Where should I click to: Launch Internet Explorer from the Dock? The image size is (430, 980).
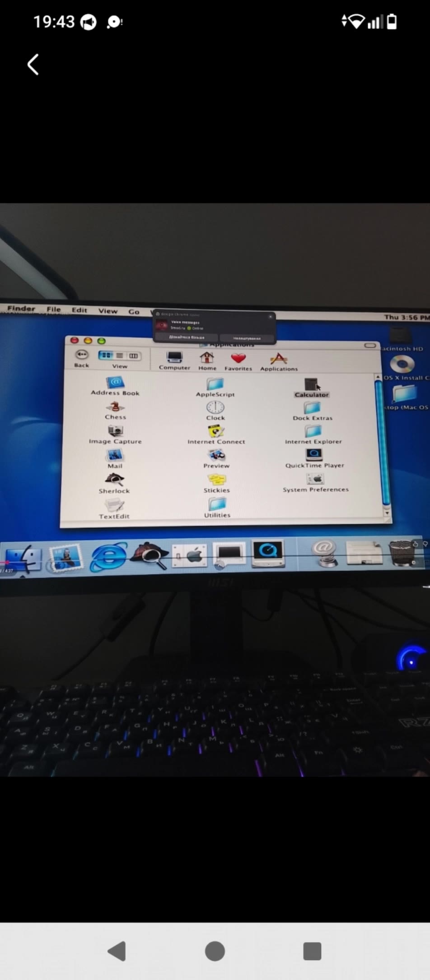click(x=108, y=556)
